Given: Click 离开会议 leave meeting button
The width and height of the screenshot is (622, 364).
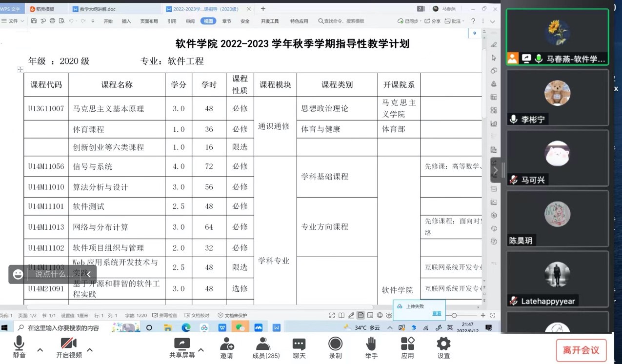Looking at the screenshot, I should [581, 350].
